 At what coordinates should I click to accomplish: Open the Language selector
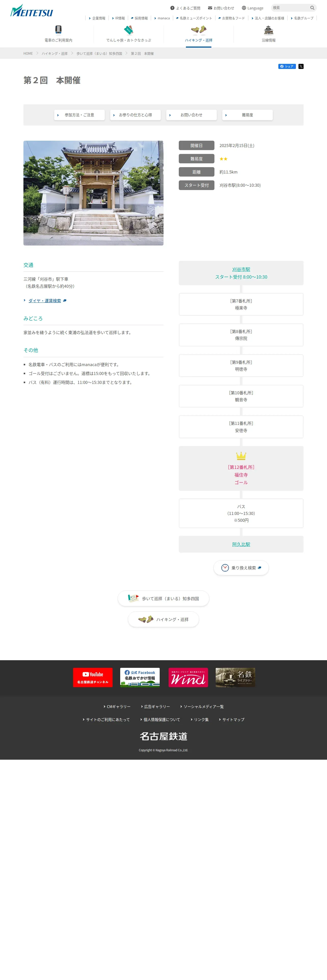[252, 8]
